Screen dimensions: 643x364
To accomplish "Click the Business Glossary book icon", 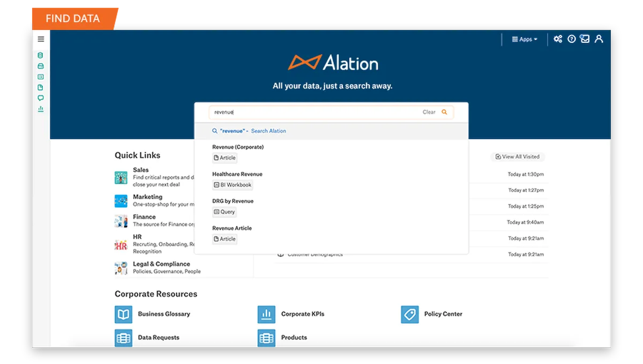I will (123, 314).
